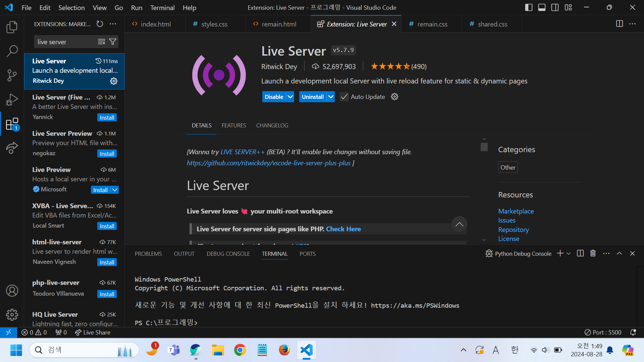Kill terminal with trash icon
The height and width of the screenshot is (362, 644).
click(593, 253)
